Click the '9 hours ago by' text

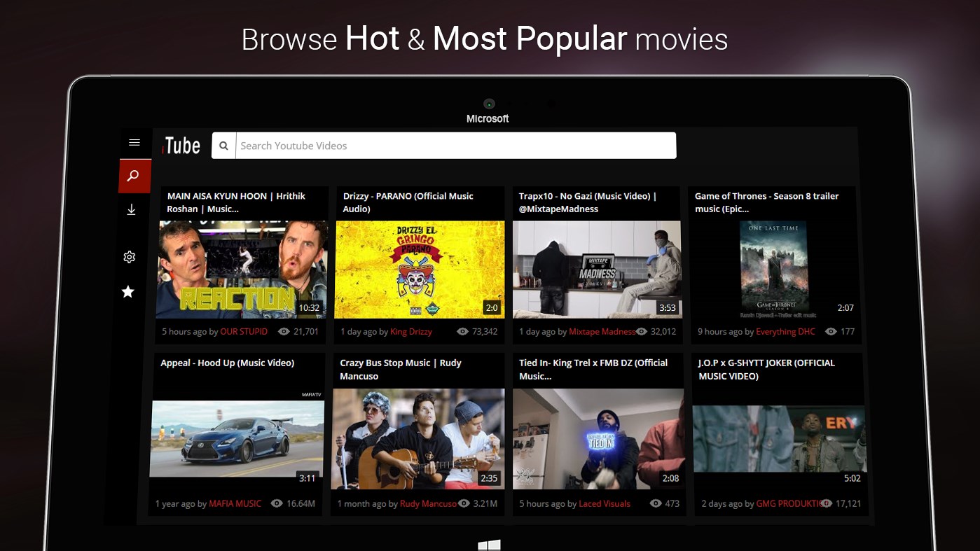pos(725,332)
